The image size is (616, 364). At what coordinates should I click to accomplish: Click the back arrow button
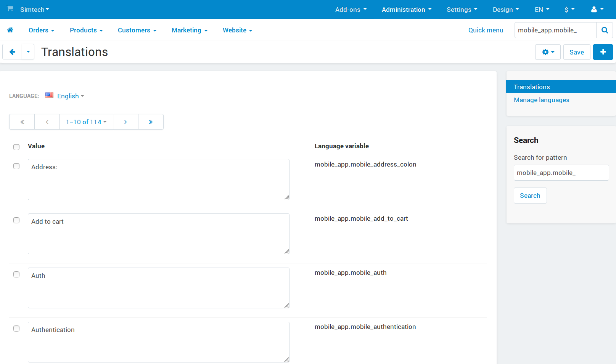(12, 52)
